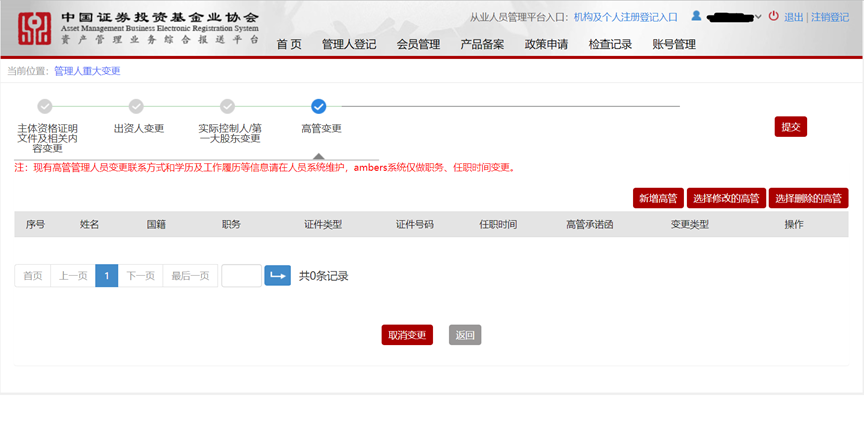Click the 证件类型 column header
Viewport: 864px width, 421px height.
(323, 224)
